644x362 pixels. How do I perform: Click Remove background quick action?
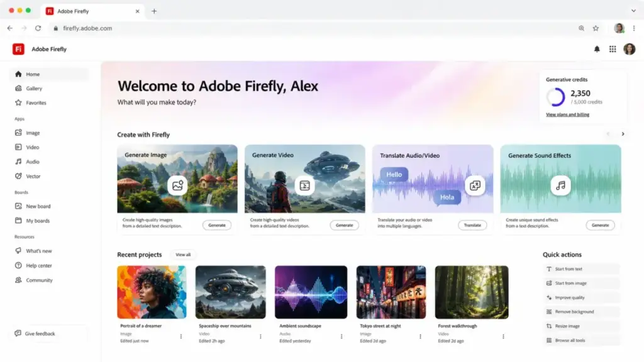pyautogui.click(x=581, y=312)
